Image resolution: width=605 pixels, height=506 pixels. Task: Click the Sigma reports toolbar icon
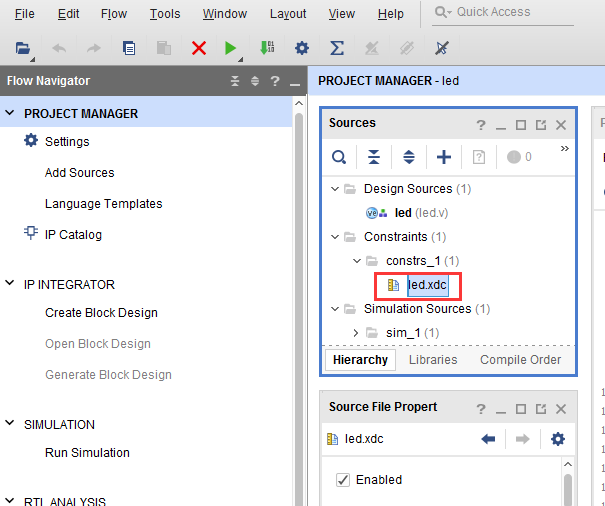pos(337,48)
